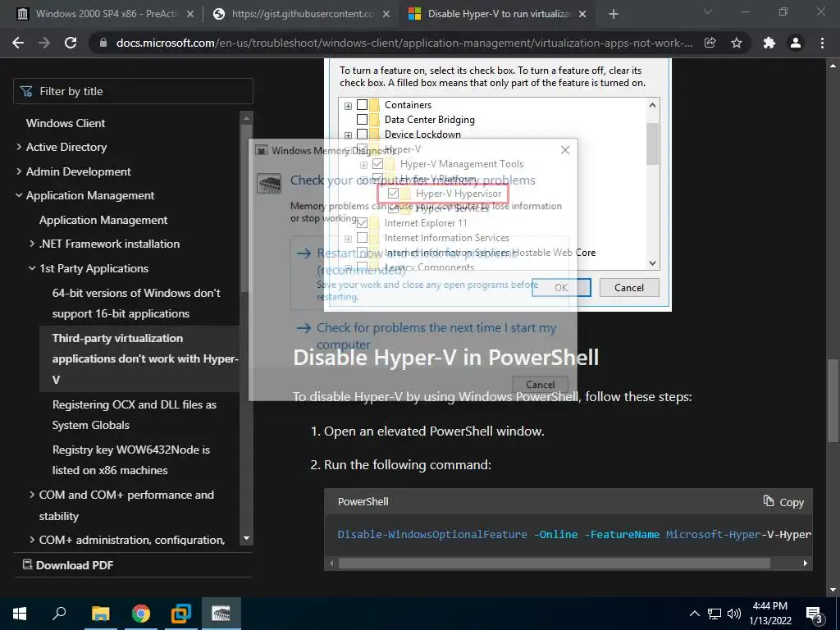Uncheck the Hyper-V Hypervisor checkbox

click(x=394, y=194)
